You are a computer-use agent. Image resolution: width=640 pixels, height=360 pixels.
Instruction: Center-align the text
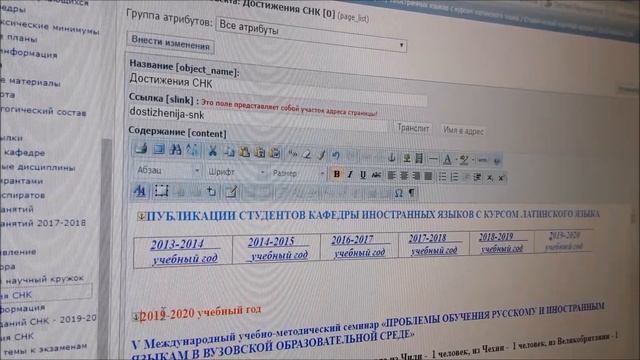tap(404, 176)
